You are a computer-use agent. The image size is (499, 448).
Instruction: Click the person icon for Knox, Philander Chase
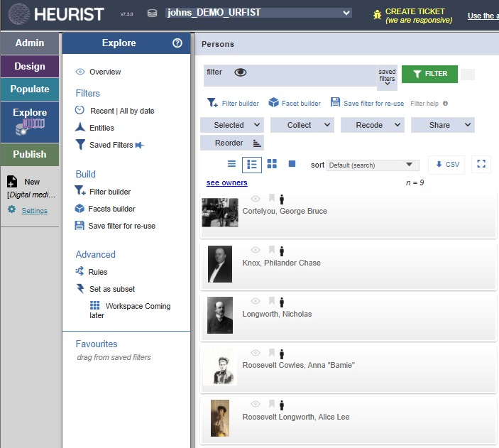click(282, 251)
